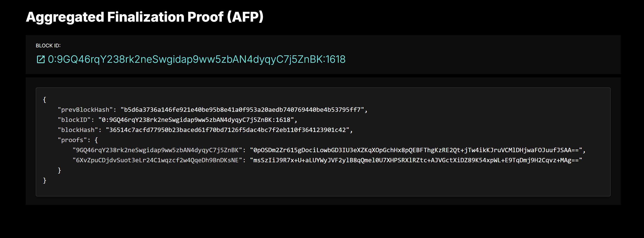
Task: Click the blockHash value starting 36514c7acf
Action: click(227, 130)
